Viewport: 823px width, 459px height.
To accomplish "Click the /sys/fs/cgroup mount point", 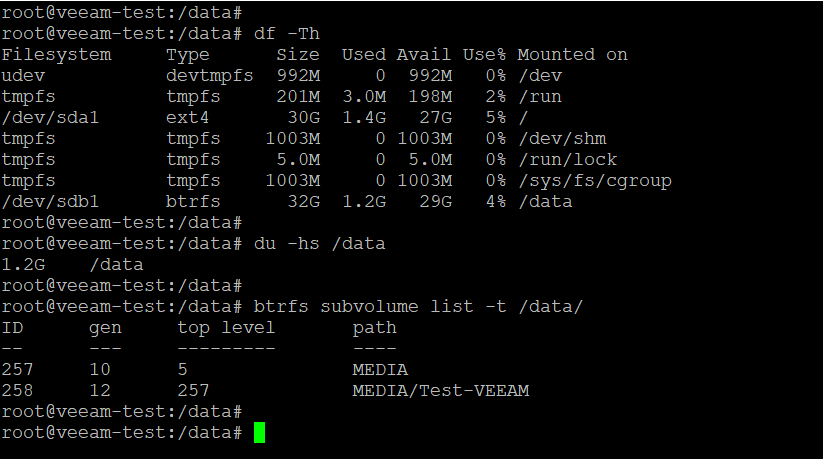I will pyautogui.click(x=595, y=181).
